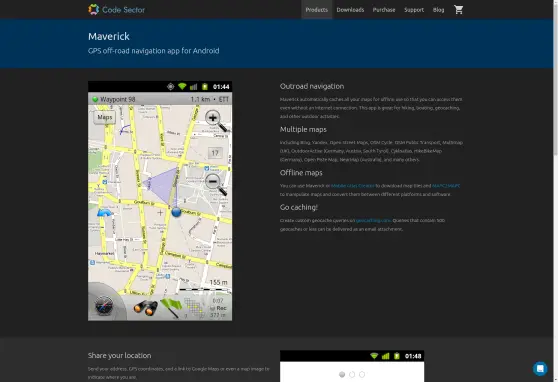Click the Rec recording label

(x=221, y=308)
